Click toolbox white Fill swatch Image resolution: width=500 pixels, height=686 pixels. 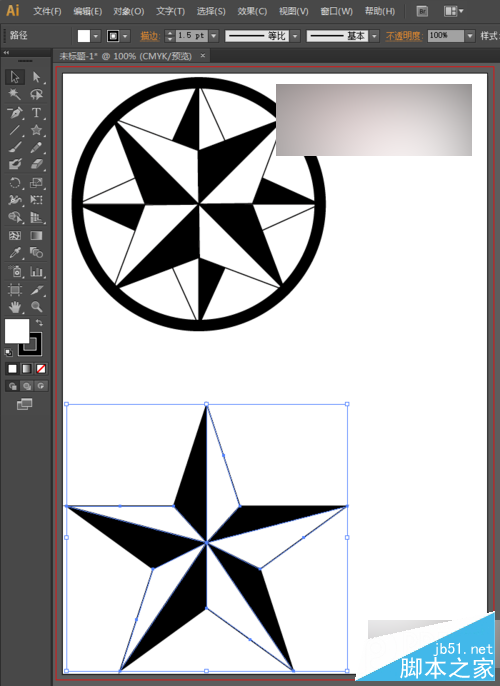tap(17, 331)
